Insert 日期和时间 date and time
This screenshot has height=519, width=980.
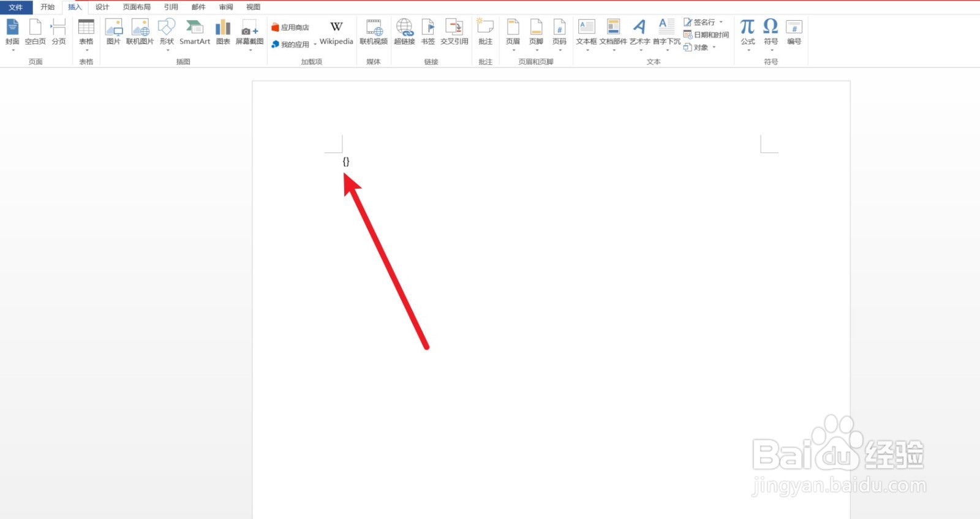(706, 35)
